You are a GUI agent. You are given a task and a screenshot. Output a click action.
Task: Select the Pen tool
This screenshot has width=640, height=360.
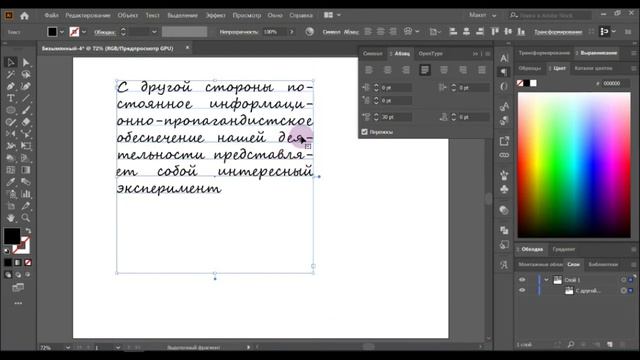(11, 86)
